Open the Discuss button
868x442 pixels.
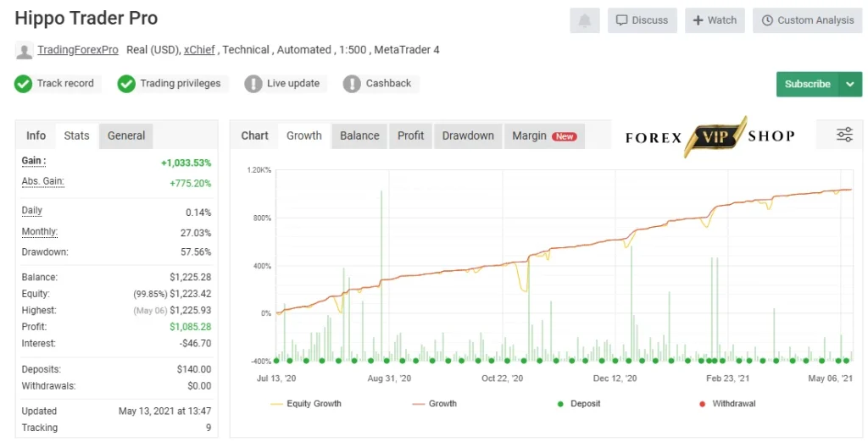coord(643,20)
